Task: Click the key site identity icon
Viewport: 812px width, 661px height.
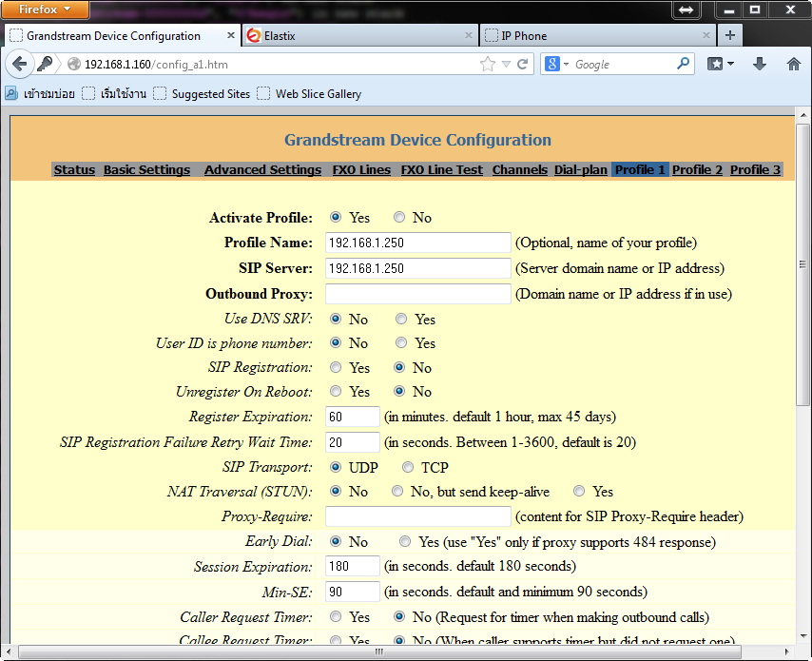Action: (x=45, y=65)
